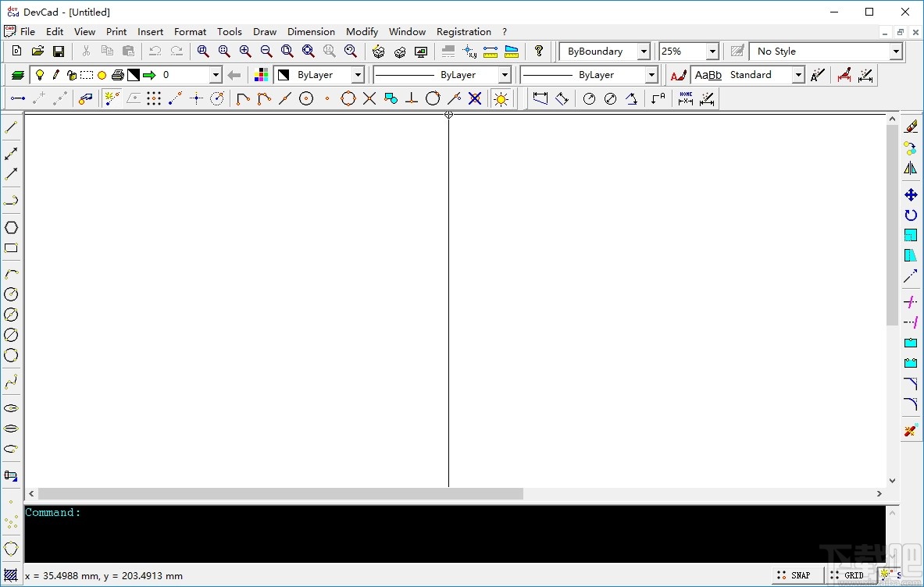Expand the No Style dropdown
This screenshot has height=587, width=924.
896,52
